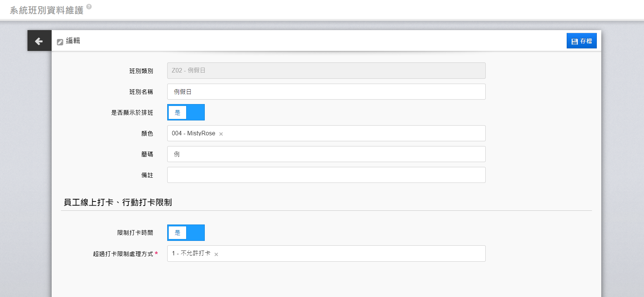
Task: Click the help question mark beside page title
Action: pos(89,6)
